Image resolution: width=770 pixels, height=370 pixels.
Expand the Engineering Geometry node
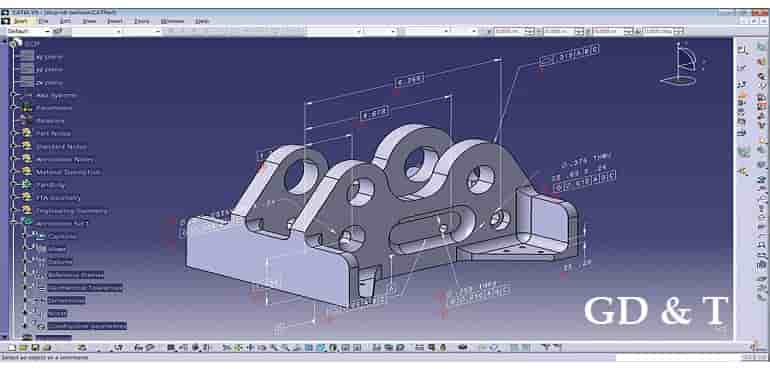[14, 210]
